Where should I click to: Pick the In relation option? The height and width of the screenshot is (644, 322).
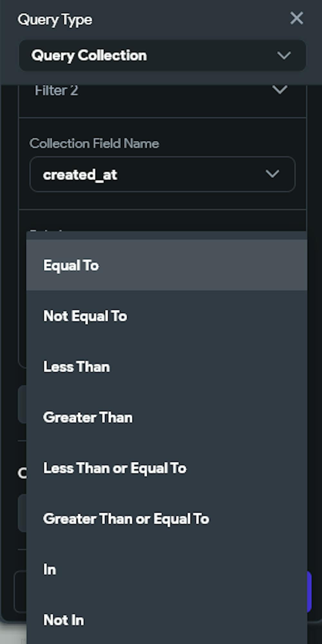click(x=50, y=570)
